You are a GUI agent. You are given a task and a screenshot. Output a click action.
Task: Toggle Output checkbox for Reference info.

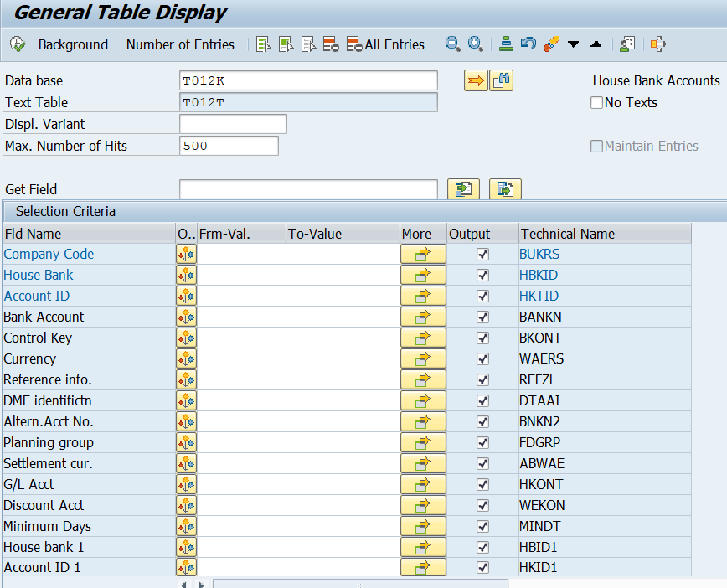[482, 379]
